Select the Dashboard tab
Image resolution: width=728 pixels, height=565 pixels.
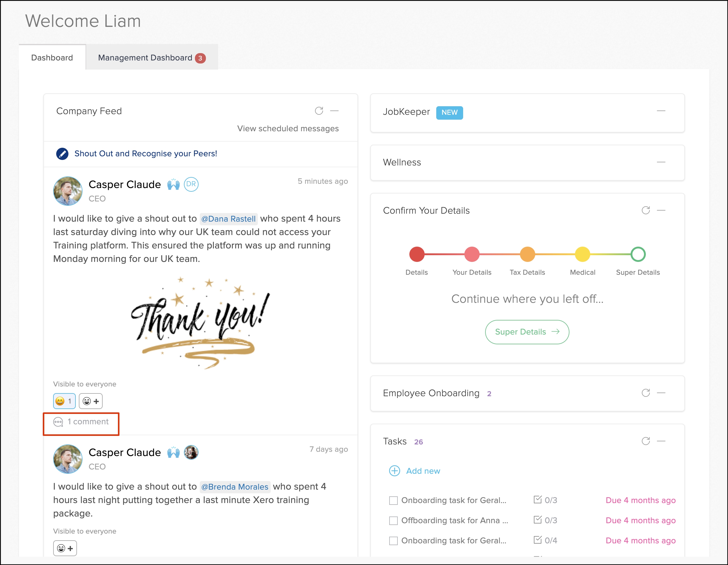pos(52,58)
